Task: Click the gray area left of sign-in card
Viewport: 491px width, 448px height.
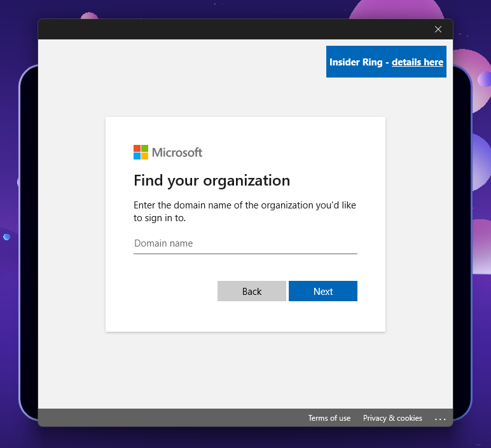Action: point(71,222)
